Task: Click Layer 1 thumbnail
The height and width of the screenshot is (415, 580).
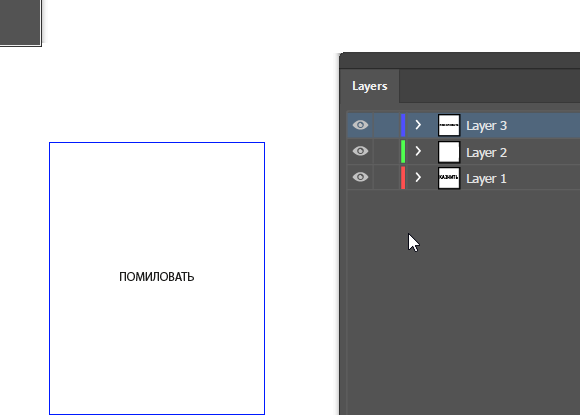Action: click(x=449, y=178)
